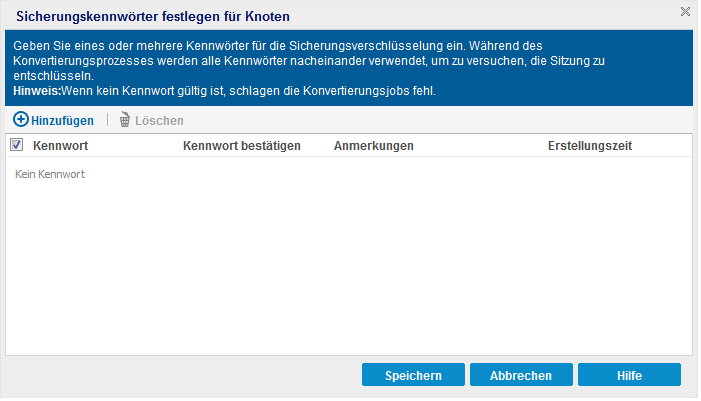Click the empty area of the password list

coord(350,270)
